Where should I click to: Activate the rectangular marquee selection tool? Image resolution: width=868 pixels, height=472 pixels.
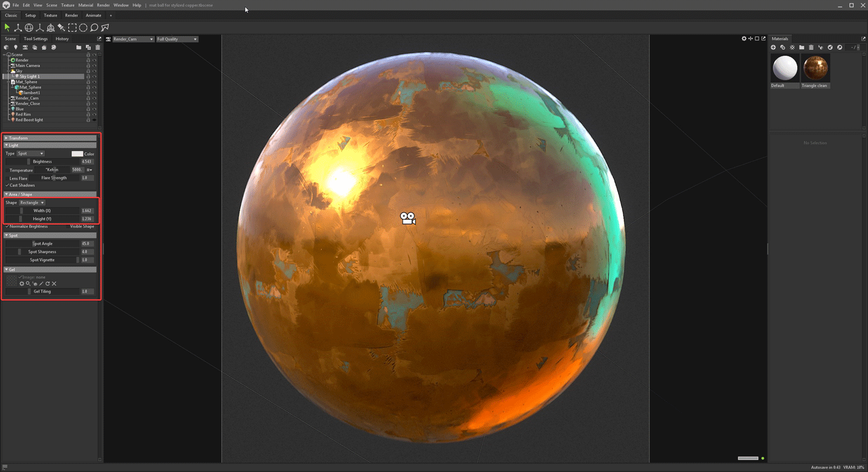click(x=72, y=27)
